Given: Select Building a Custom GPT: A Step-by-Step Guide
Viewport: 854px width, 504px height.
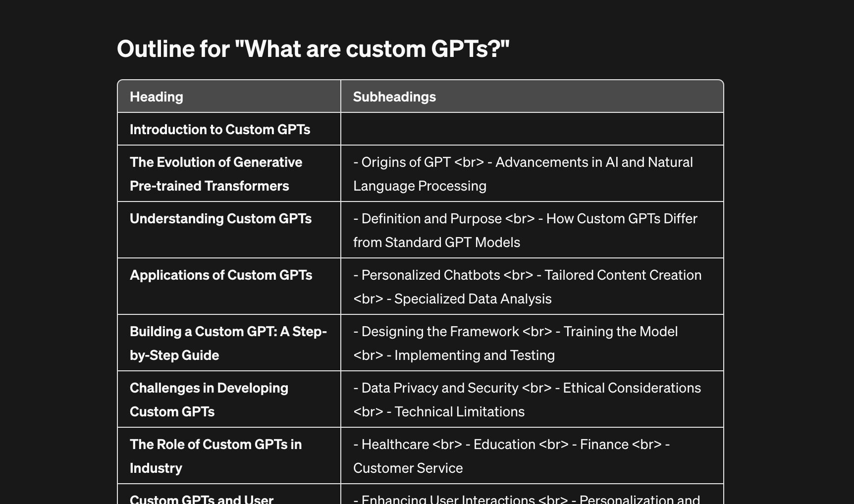Looking at the screenshot, I should pos(228,343).
